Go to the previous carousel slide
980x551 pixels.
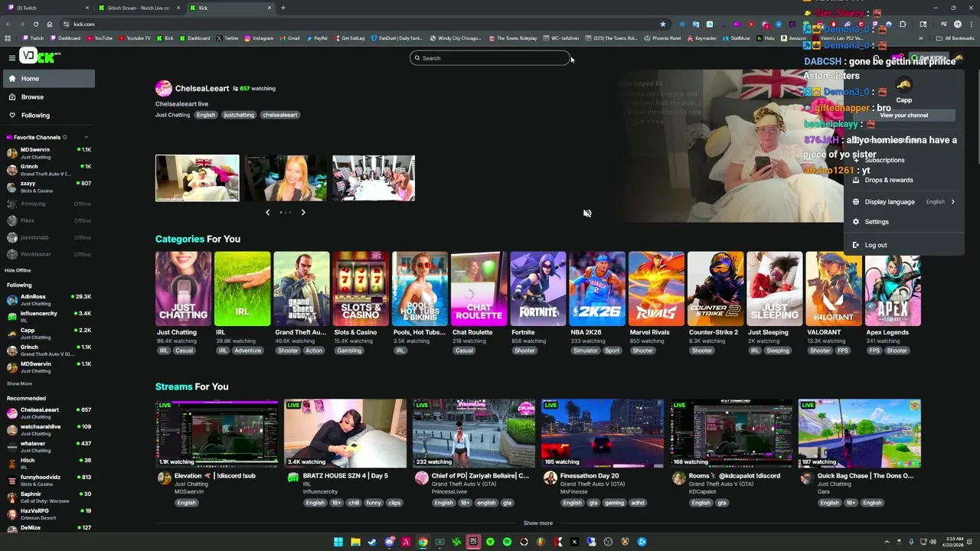pos(267,212)
